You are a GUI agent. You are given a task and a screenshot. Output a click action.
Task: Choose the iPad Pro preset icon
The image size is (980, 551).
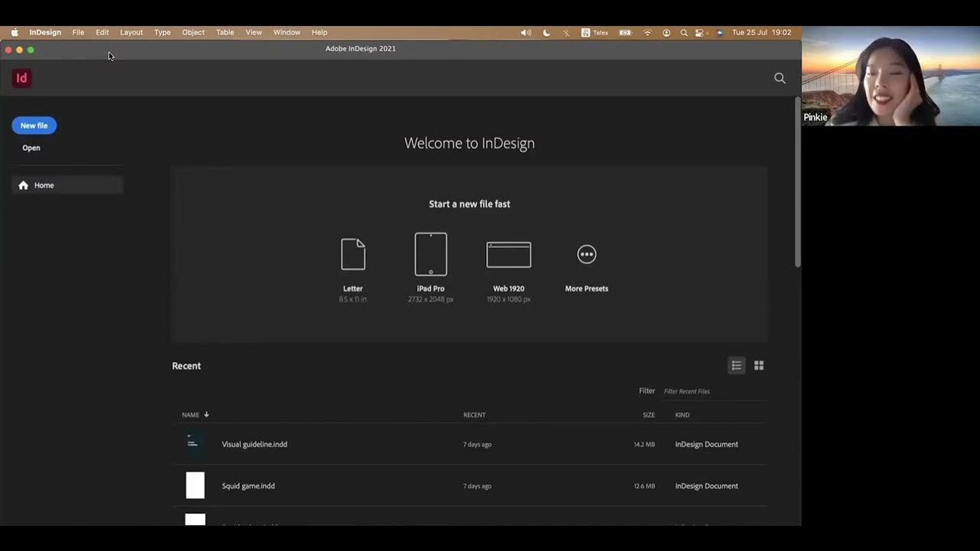431,254
